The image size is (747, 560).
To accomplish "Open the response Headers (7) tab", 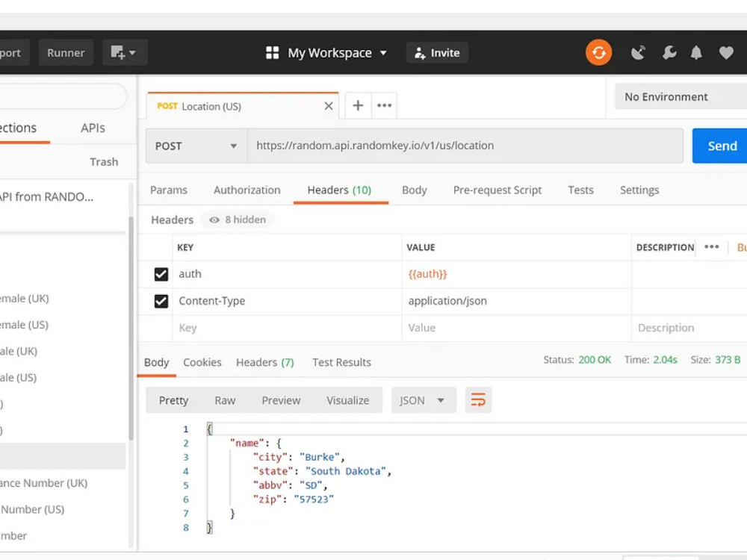I will 265,362.
